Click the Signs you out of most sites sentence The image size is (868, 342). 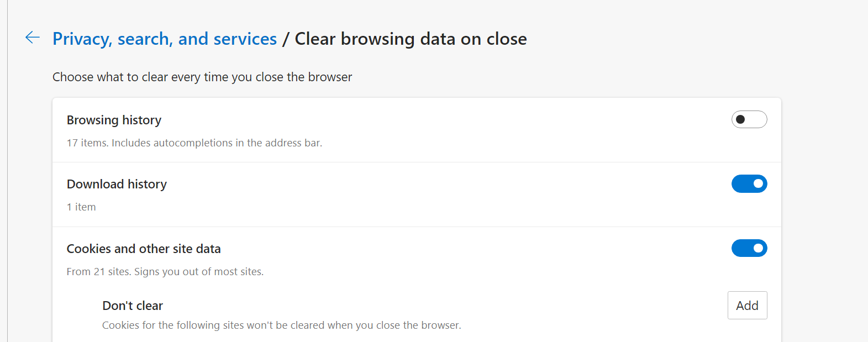tap(199, 272)
